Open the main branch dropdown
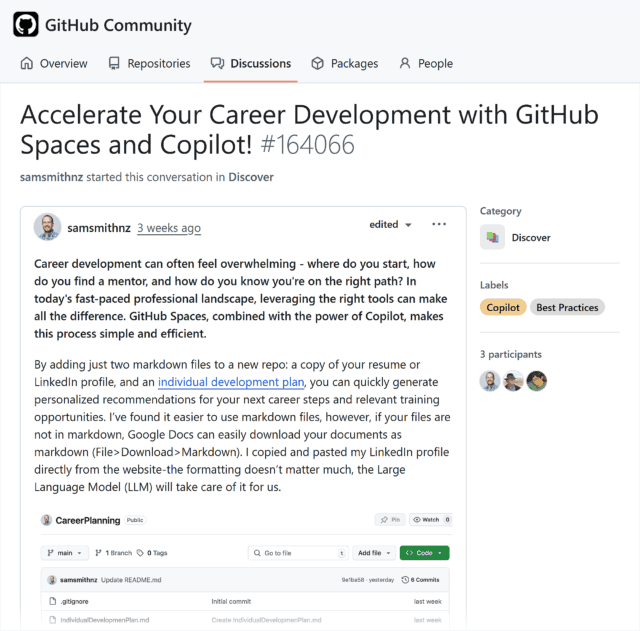640x631 pixels. (x=64, y=553)
